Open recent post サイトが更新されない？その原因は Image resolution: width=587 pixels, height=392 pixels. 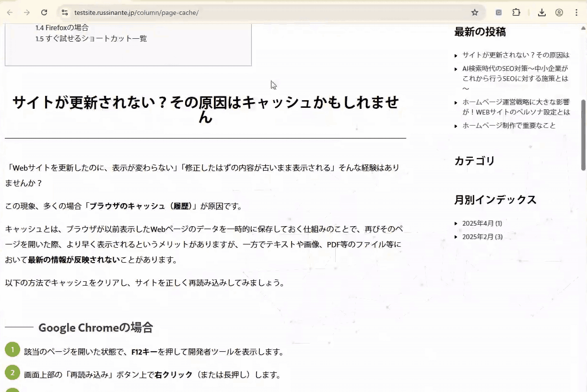point(516,55)
